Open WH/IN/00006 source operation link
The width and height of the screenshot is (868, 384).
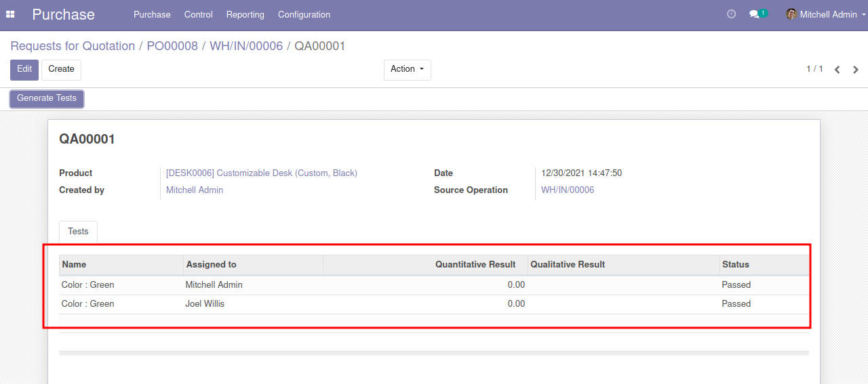click(x=568, y=190)
